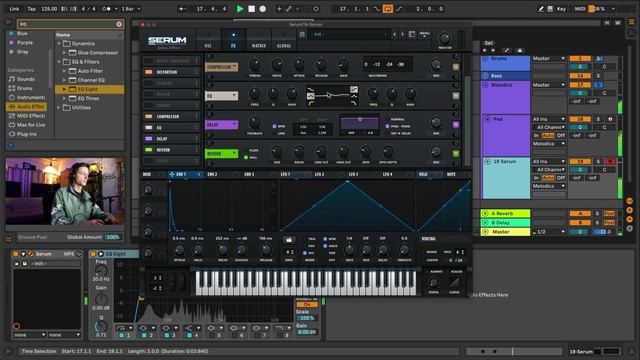Launch the B Delay return track
This screenshot has height=360, width=640.
click(485, 223)
